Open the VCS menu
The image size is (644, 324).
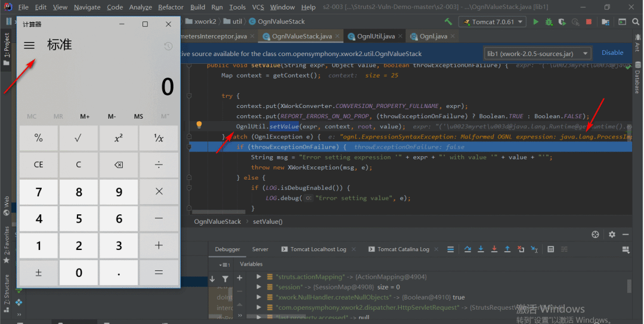tap(258, 7)
